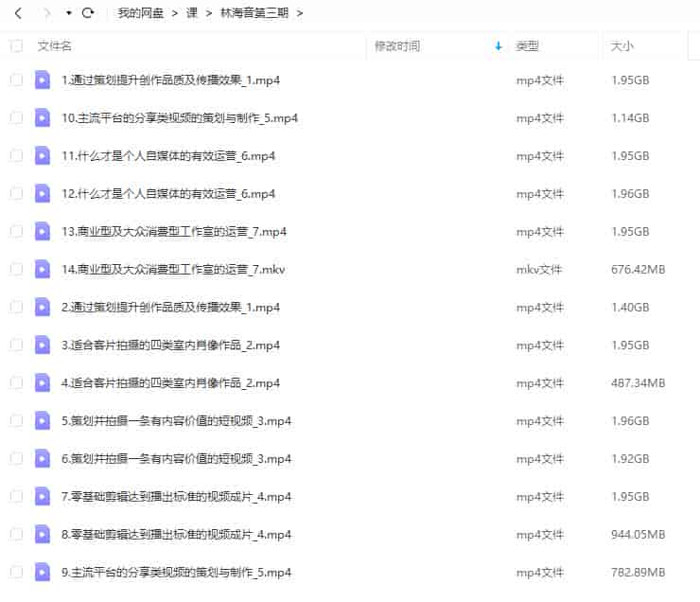
Task: Click video icon of file 4.适合客片拍摄
Action: (x=43, y=382)
